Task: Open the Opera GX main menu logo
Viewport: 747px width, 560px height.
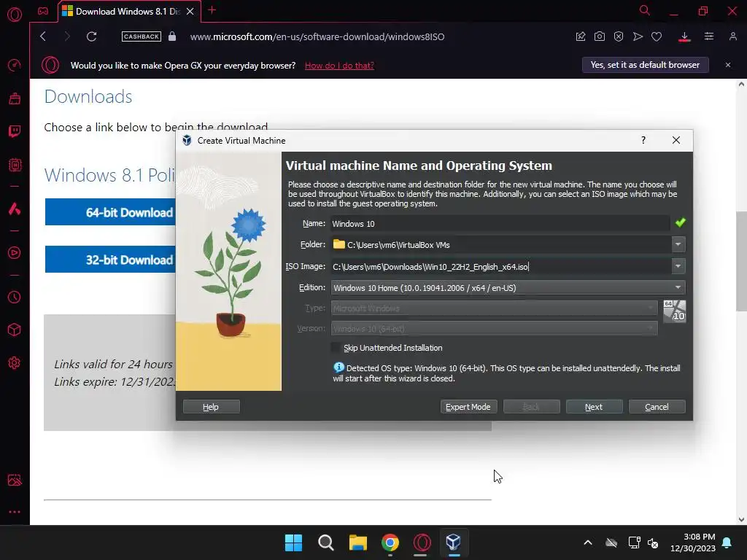Action: [15, 15]
